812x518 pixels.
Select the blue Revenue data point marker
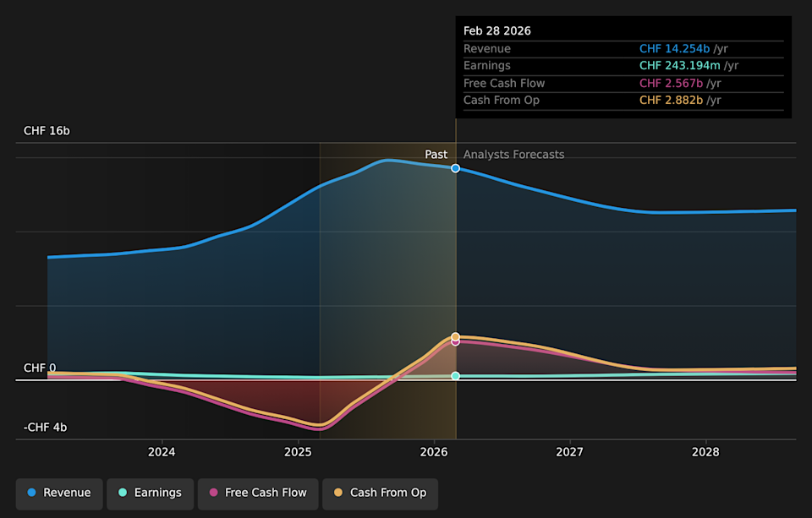pyautogui.click(x=456, y=168)
